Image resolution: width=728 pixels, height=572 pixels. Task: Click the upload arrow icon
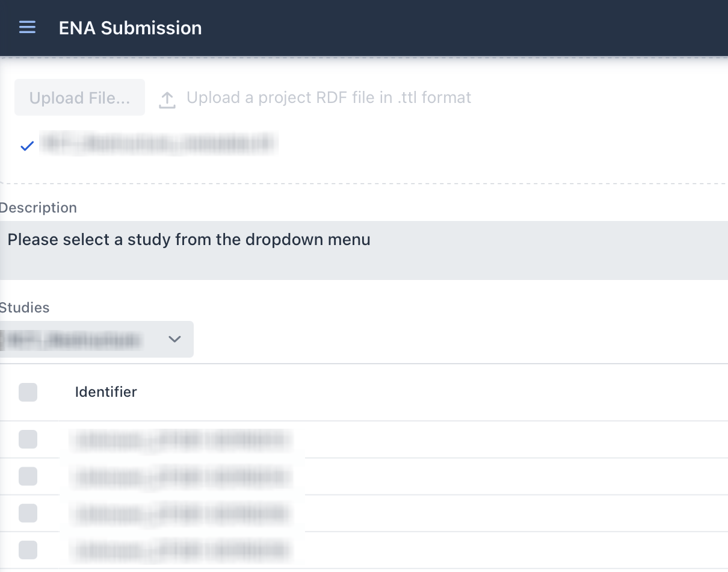(167, 100)
